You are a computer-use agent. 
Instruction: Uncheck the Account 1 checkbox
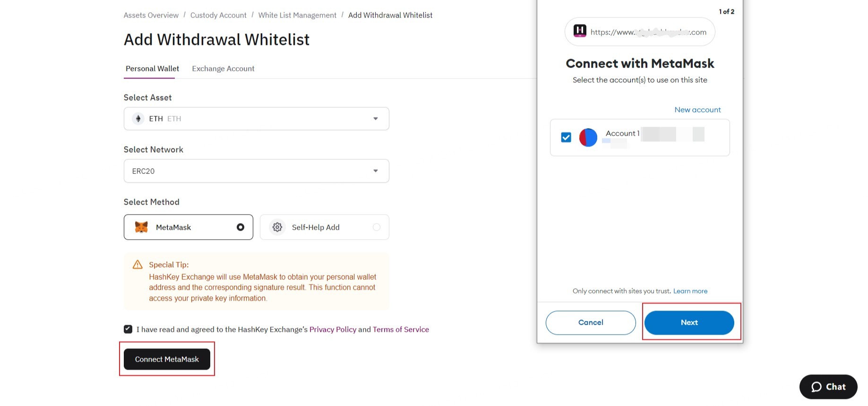pos(566,138)
